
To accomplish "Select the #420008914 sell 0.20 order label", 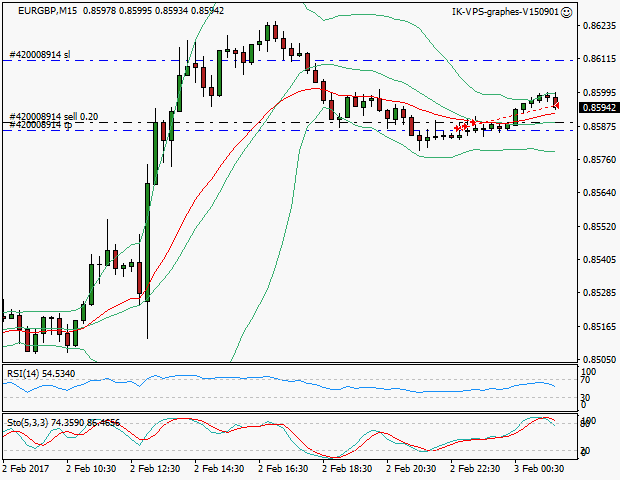I will coord(53,117).
